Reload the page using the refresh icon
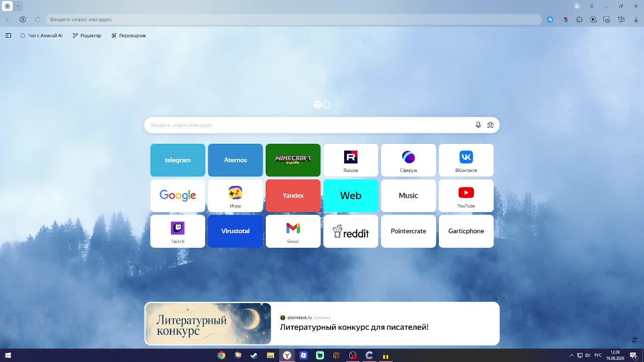Image resolution: width=644 pixels, height=362 pixels. click(37, 20)
